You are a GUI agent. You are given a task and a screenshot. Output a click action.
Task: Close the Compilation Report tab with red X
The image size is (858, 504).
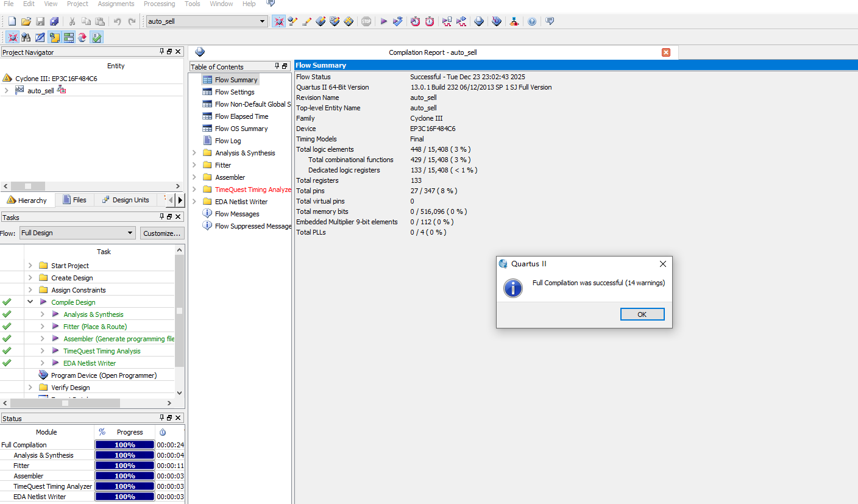[666, 52]
